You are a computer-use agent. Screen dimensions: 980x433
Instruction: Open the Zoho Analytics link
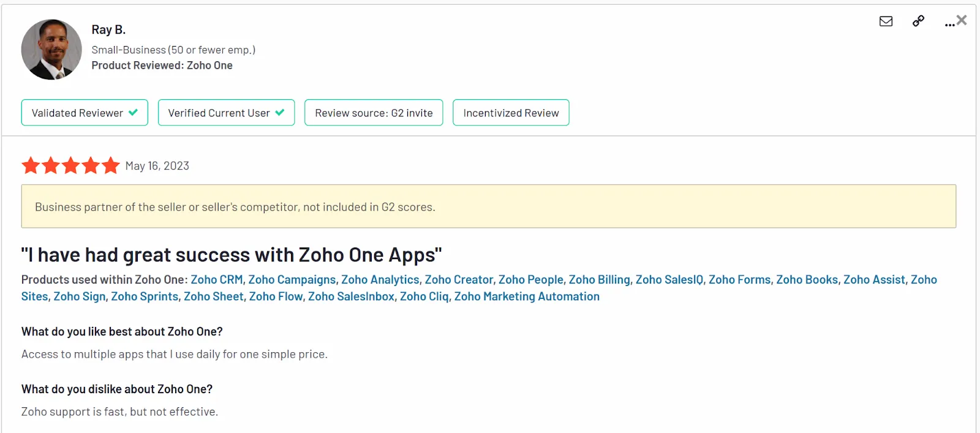(x=380, y=279)
